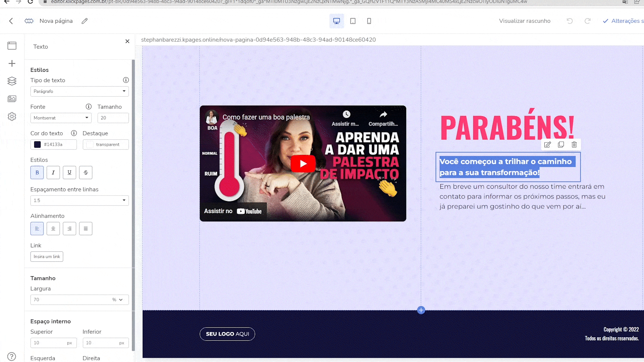Toggle underline text style
Viewport: 644px width, 362px height.
(x=69, y=172)
